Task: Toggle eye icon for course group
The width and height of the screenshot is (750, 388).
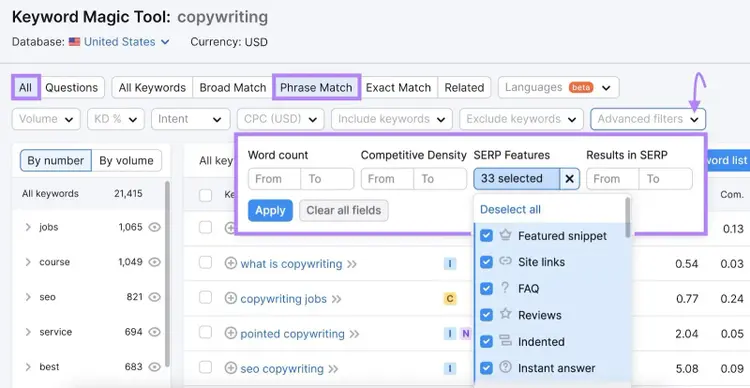Action: click(154, 262)
